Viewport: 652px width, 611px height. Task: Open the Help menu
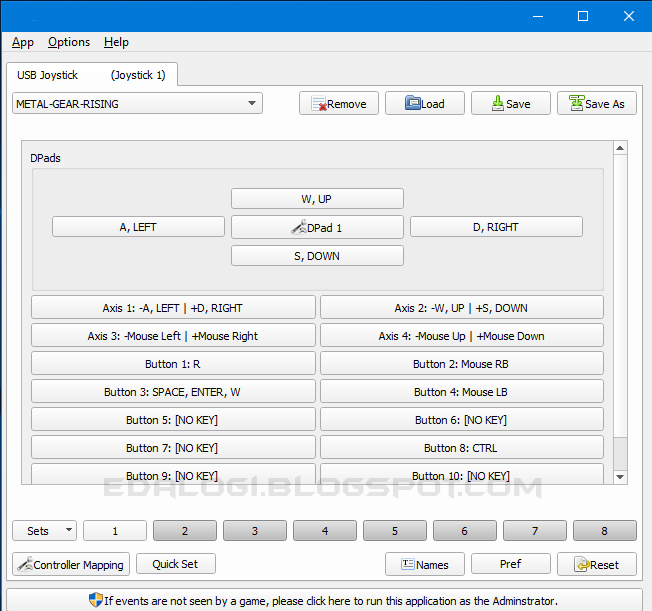[116, 42]
